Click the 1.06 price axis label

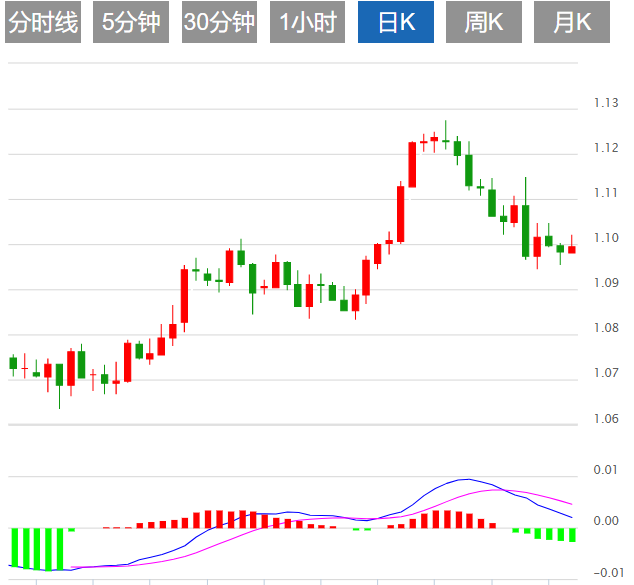point(606,418)
